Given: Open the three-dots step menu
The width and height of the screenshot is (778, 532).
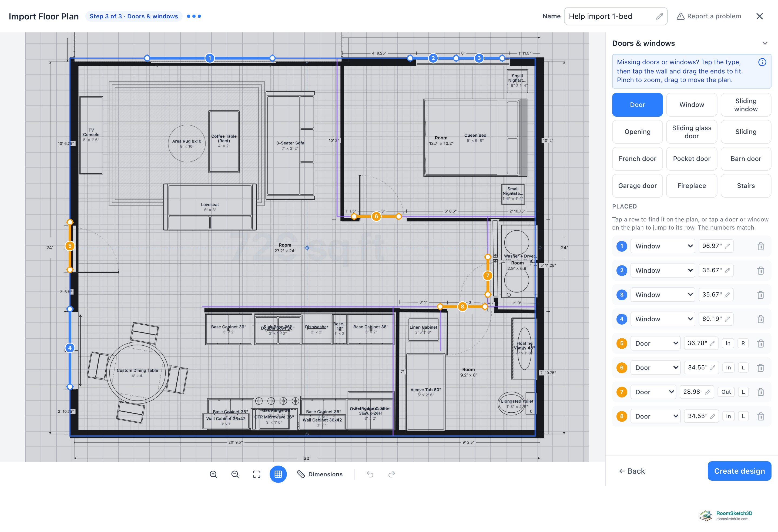Looking at the screenshot, I should tap(194, 16).
